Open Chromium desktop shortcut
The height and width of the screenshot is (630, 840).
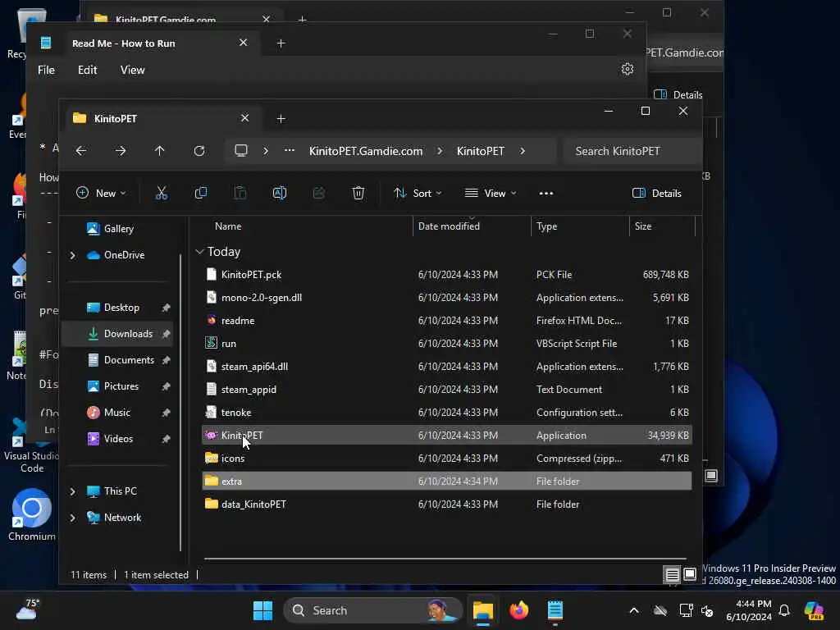(x=32, y=514)
